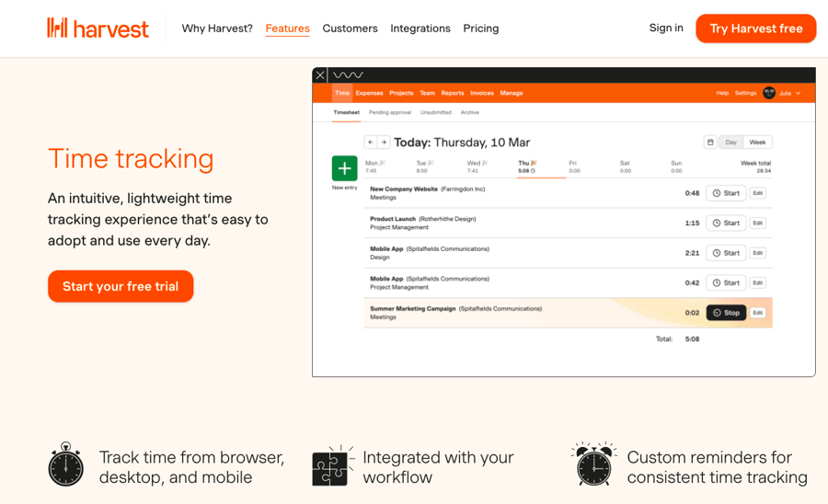Select Thu in the week row
Image resolution: width=828 pixels, height=504 pixels.
(x=527, y=166)
